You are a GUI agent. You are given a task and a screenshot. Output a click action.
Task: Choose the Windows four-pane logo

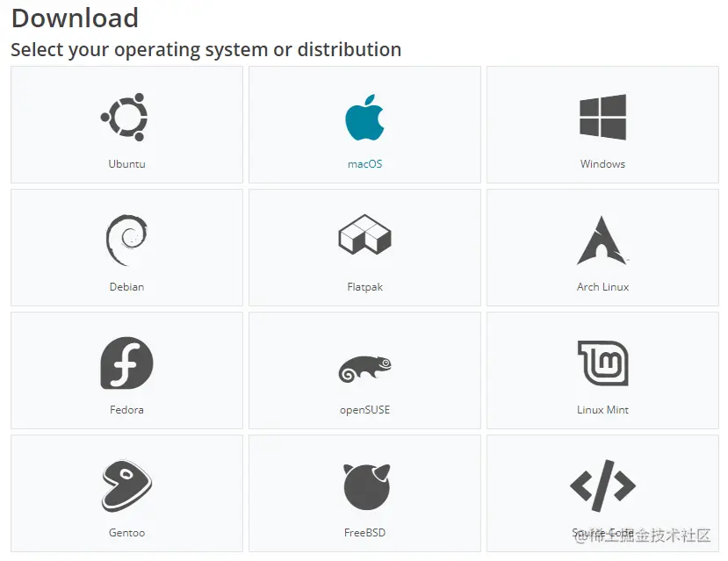602,117
